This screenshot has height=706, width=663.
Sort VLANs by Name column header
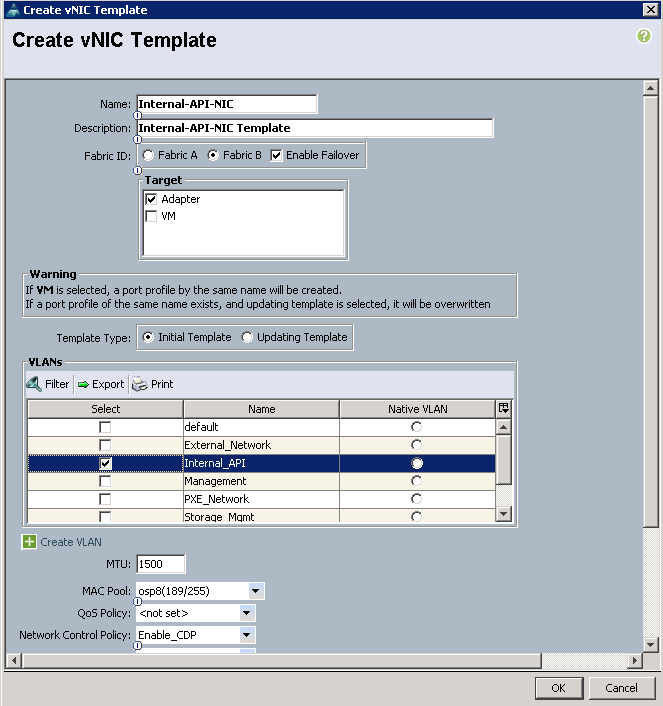click(x=261, y=409)
